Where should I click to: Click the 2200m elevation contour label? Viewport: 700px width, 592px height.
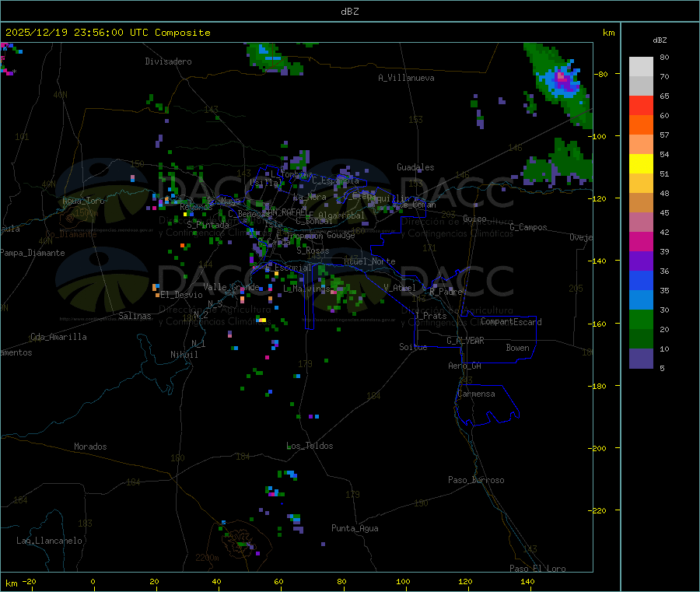207,558
